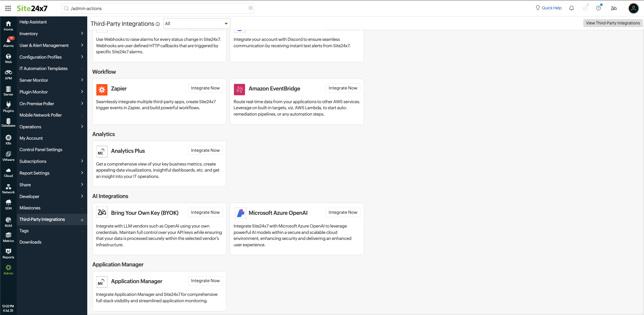Open APM in the icon sidebar
The width and height of the screenshot is (644, 315).
click(x=8, y=75)
